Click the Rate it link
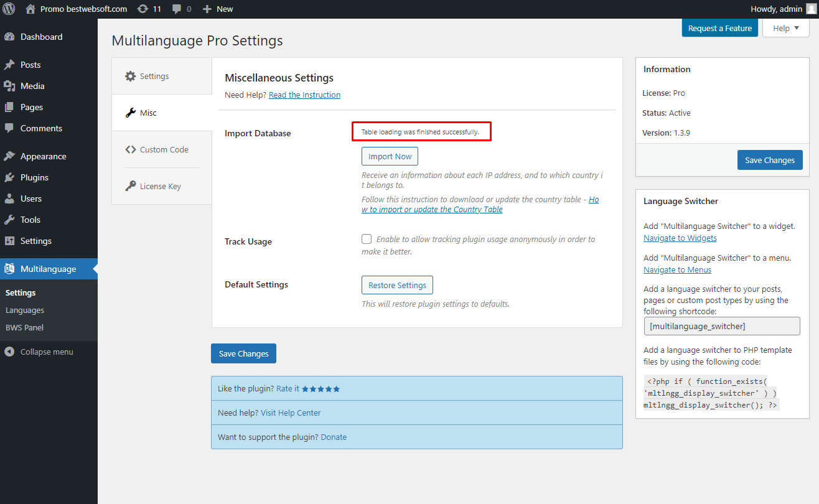The height and width of the screenshot is (504, 819). pos(288,389)
